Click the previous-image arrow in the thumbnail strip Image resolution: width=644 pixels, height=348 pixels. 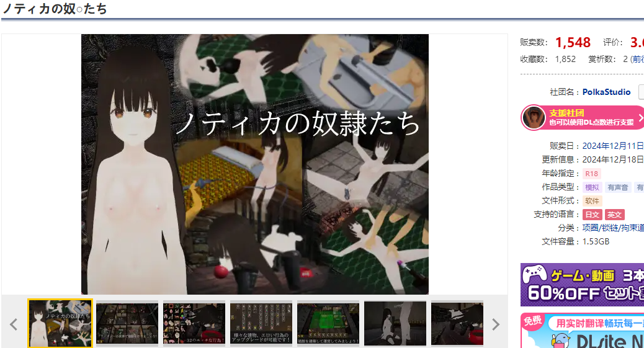click(14, 324)
